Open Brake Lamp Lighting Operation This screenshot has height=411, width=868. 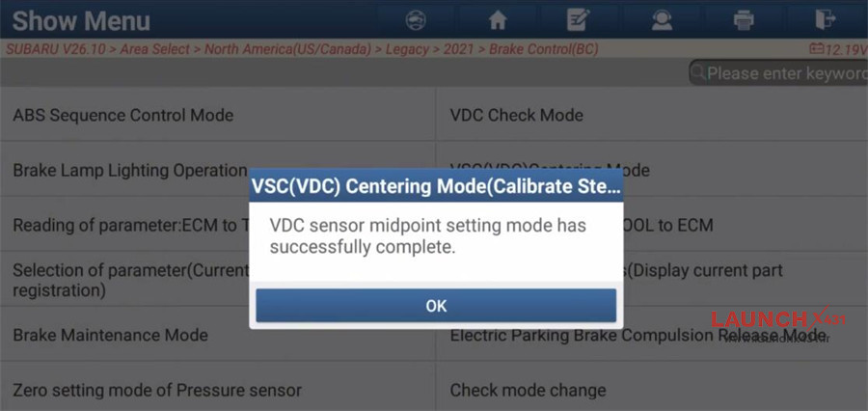click(x=130, y=171)
